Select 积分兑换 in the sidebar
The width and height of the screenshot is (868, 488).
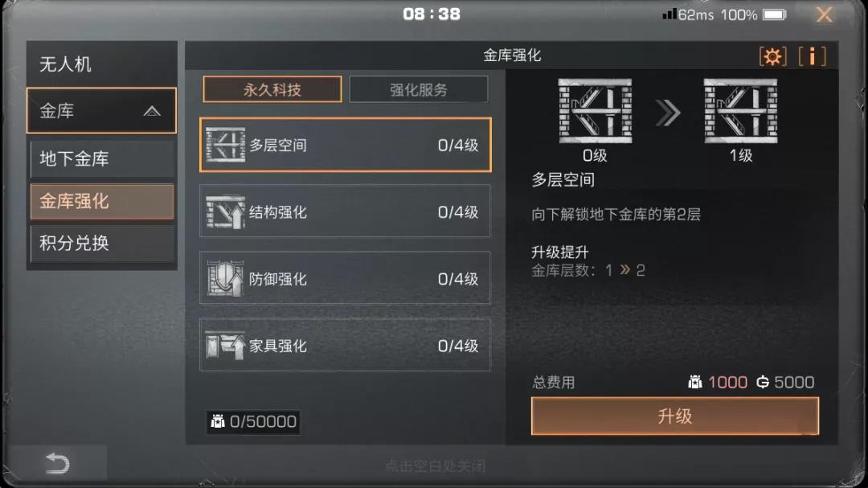(102, 243)
